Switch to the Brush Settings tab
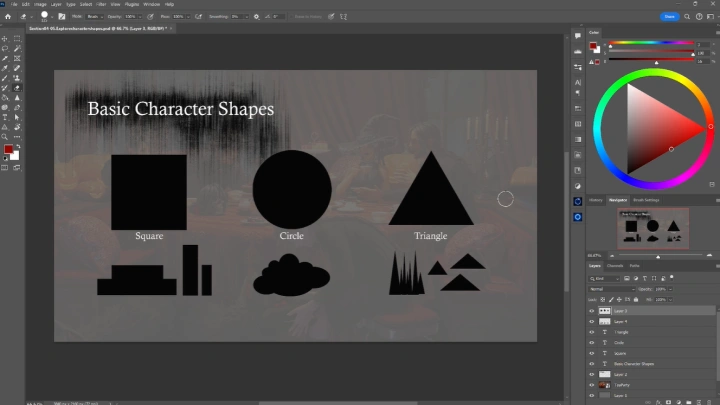Viewport: 720px width, 405px height. 646,200
